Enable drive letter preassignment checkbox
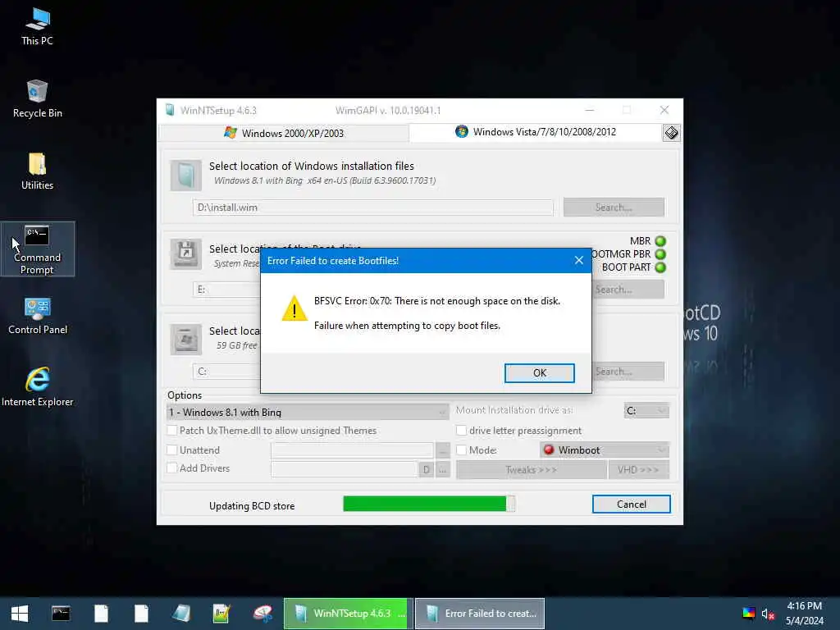Viewport: 840px width, 630px height. coord(461,430)
